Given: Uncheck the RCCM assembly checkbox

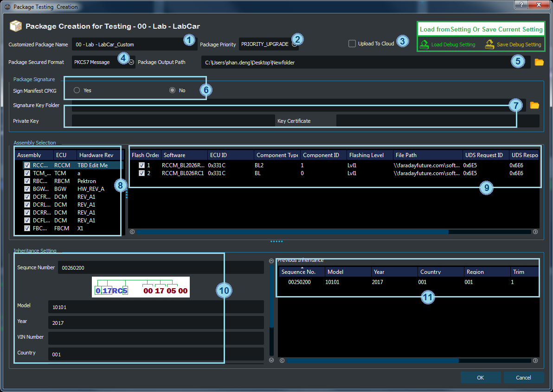Looking at the screenshot, I should pos(27,165).
